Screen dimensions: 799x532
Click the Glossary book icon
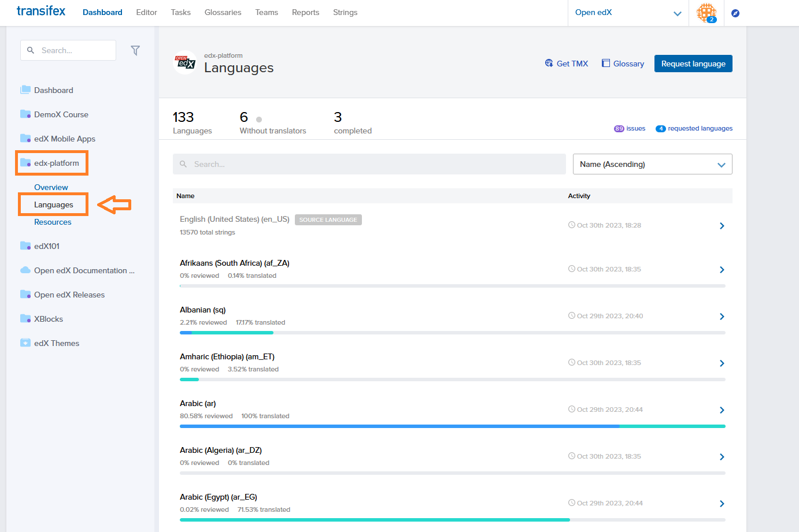click(606, 63)
